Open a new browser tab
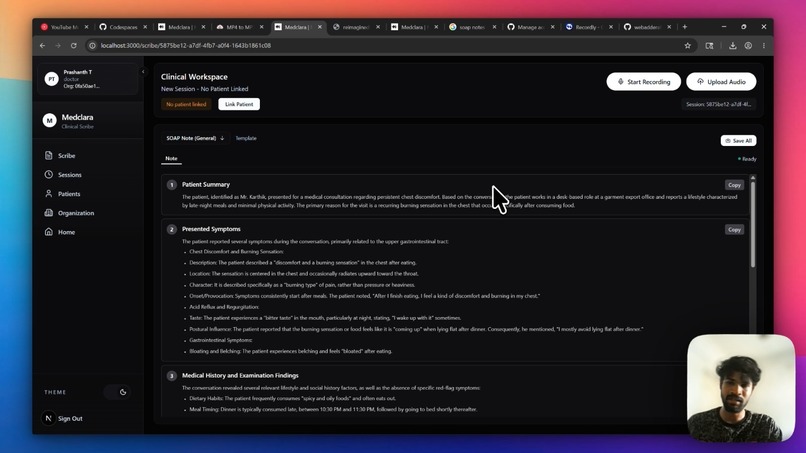This screenshot has height=453, width=806. [685, 27]
